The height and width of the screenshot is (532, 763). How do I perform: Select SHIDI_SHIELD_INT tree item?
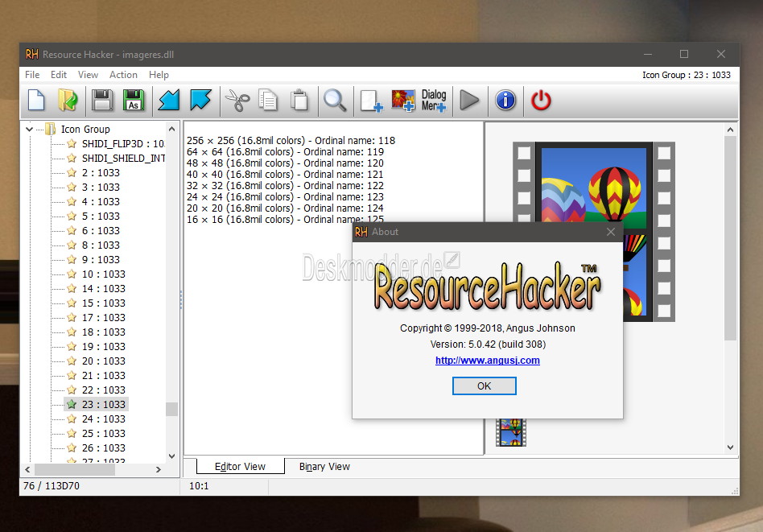click(x=124, y=159)
